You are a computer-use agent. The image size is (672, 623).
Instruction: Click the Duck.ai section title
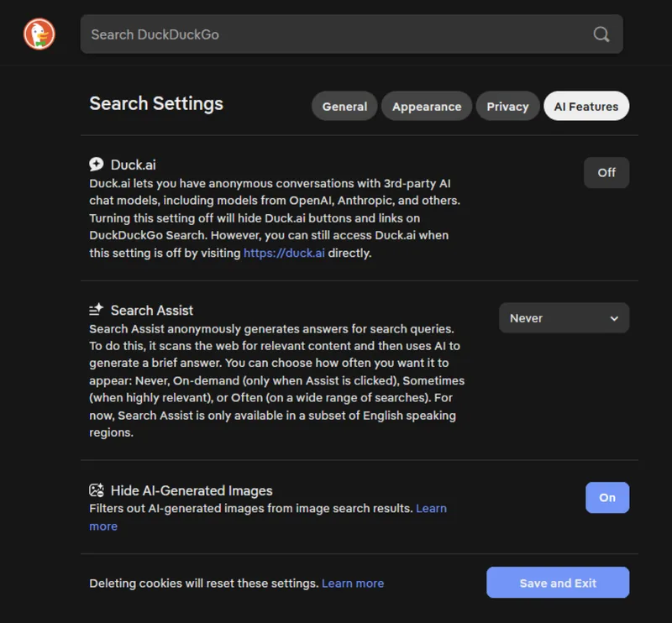click(x=134, y=165)
